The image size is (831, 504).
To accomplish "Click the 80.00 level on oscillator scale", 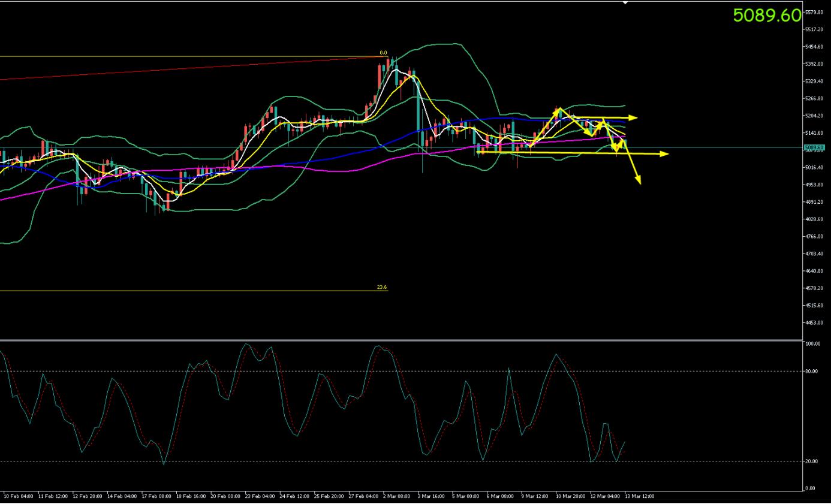I will click(x=812, y=372).
